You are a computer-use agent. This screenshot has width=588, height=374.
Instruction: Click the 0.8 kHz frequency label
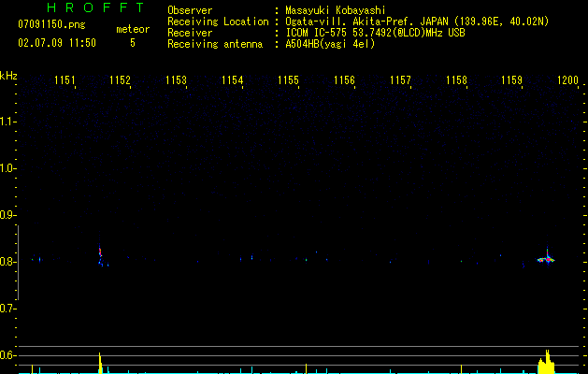(7, 262)
